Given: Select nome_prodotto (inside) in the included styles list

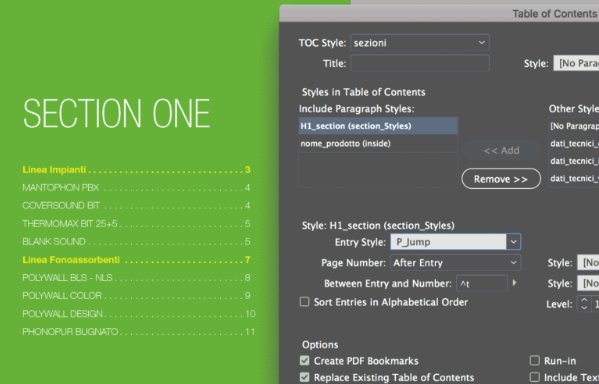Looking at the screenshot, I should (x=378, y=144).
